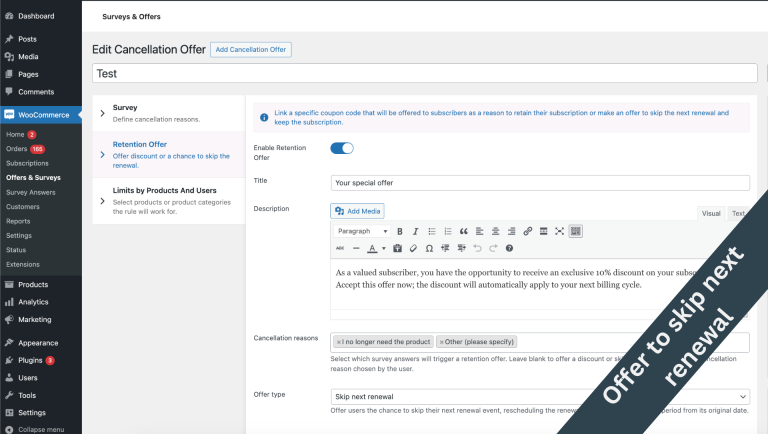Undo last editor action

(x=477, y=248)
